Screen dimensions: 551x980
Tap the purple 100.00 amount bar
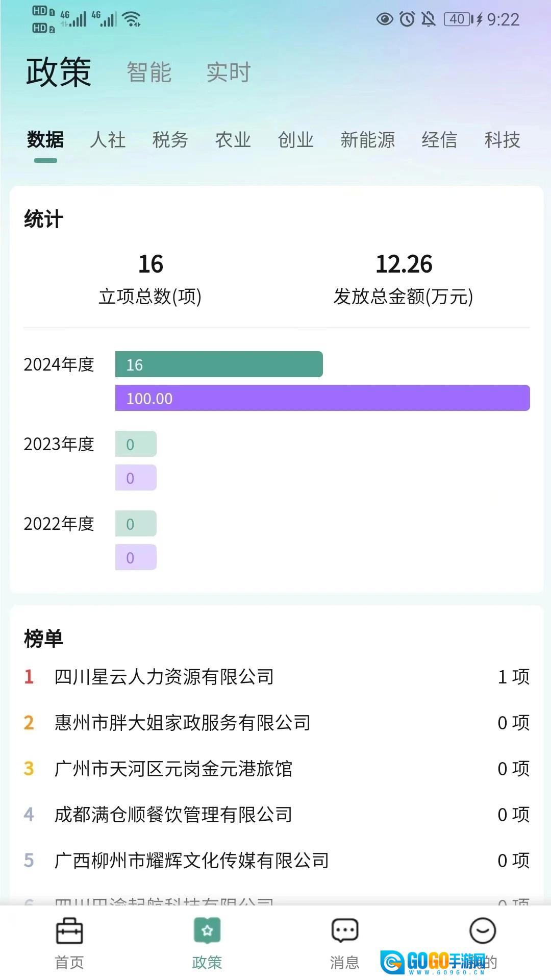pyautogui.click(x=322, y=398)
